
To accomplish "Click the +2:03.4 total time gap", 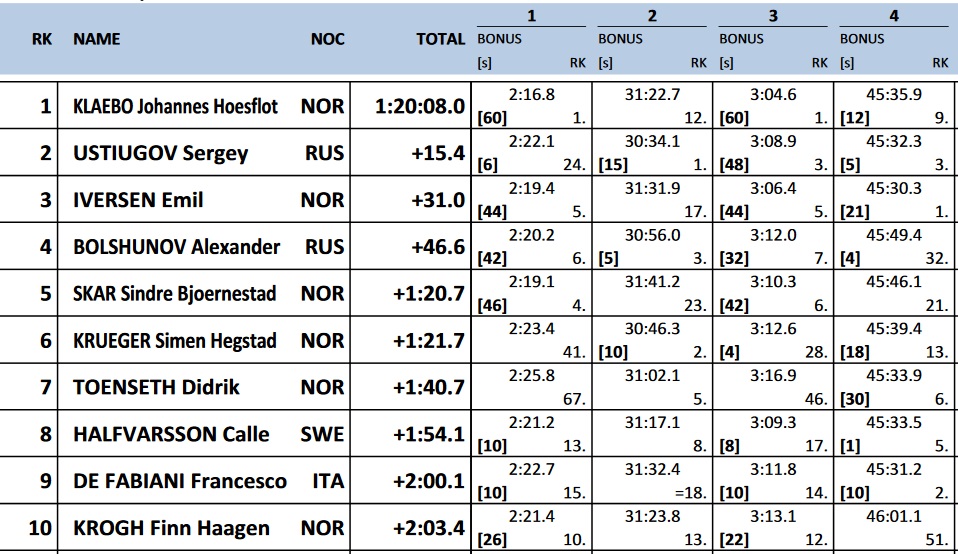I will (x=428, y=528).
